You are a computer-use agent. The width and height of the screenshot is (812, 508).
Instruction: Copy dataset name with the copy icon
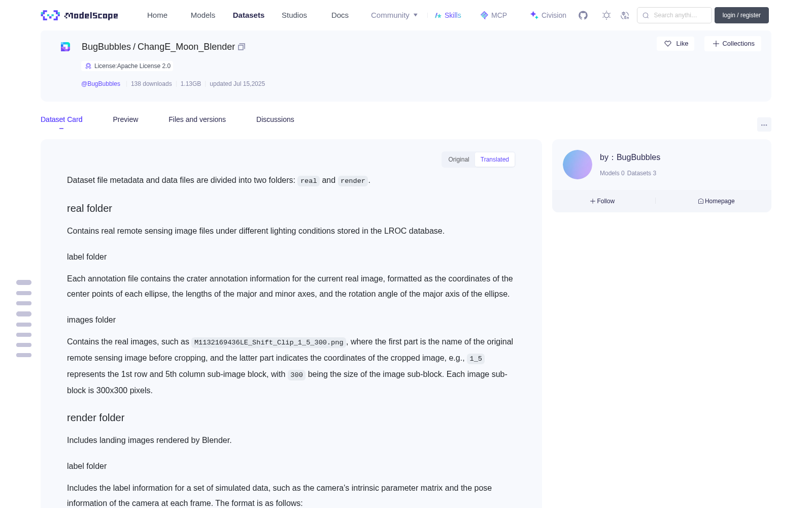[x=242, y=47]
